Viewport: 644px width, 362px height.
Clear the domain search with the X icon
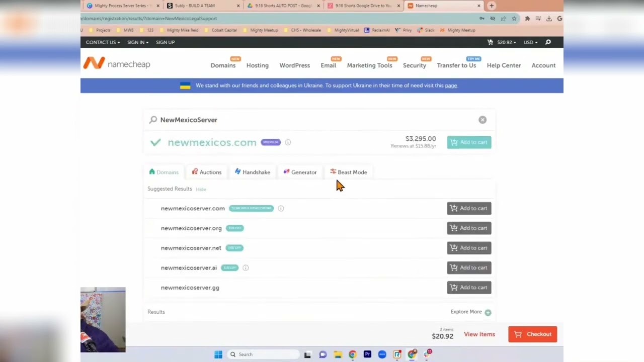pyautogui.click(x=482, y=120)
